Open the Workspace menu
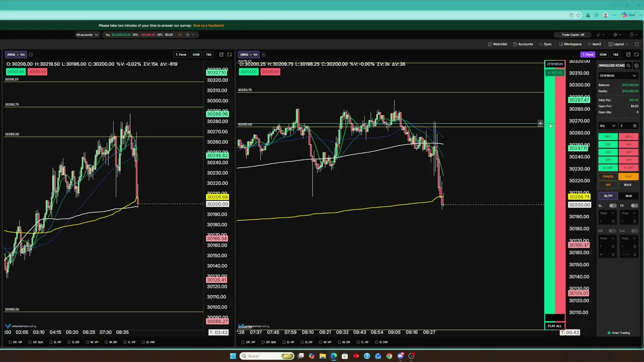 [570, 44]
